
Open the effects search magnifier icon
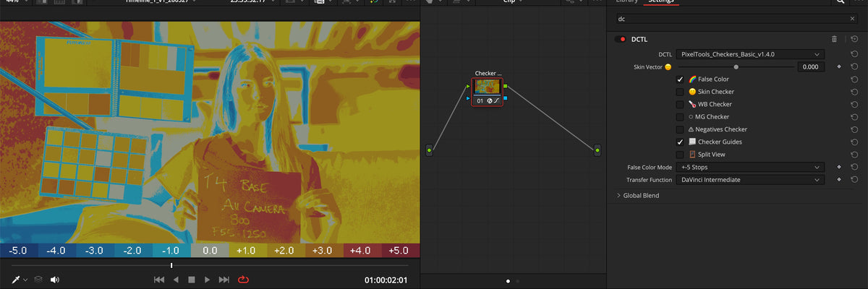pyautogui.click(x=840, y=2)
